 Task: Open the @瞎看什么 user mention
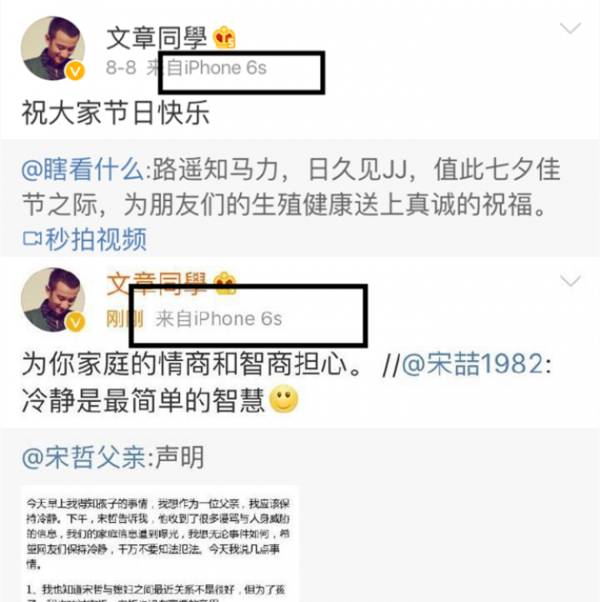[x=82, y=169]
